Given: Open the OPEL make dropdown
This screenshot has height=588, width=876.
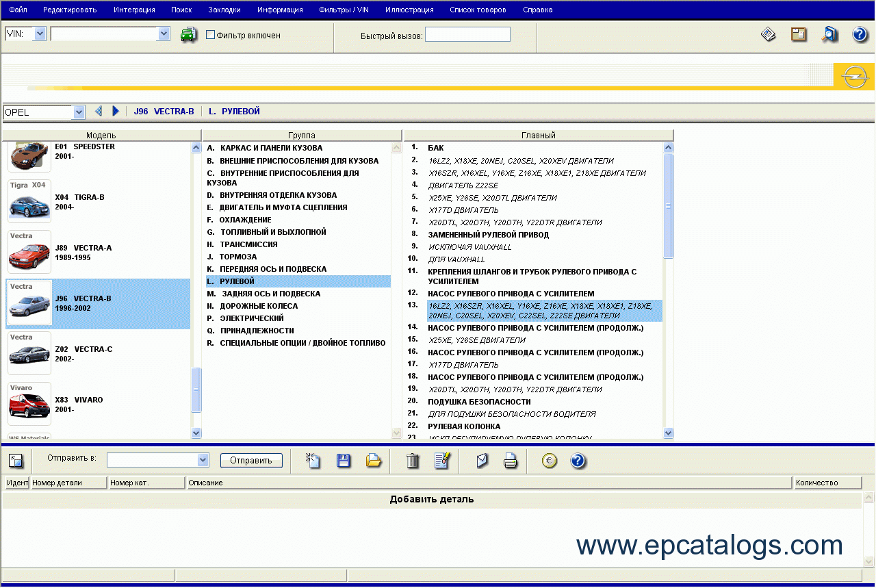Looking at the screenshot, I should (79, 112).
